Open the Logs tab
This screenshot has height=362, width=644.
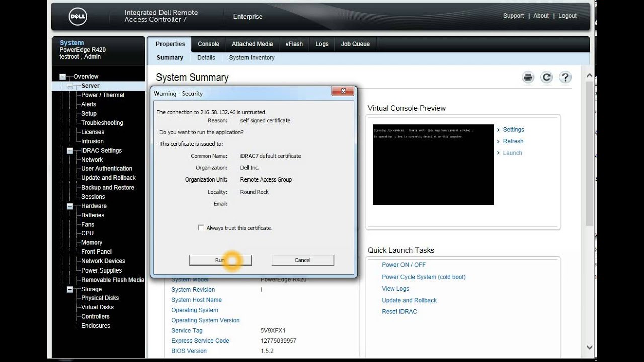pos(322,44)
